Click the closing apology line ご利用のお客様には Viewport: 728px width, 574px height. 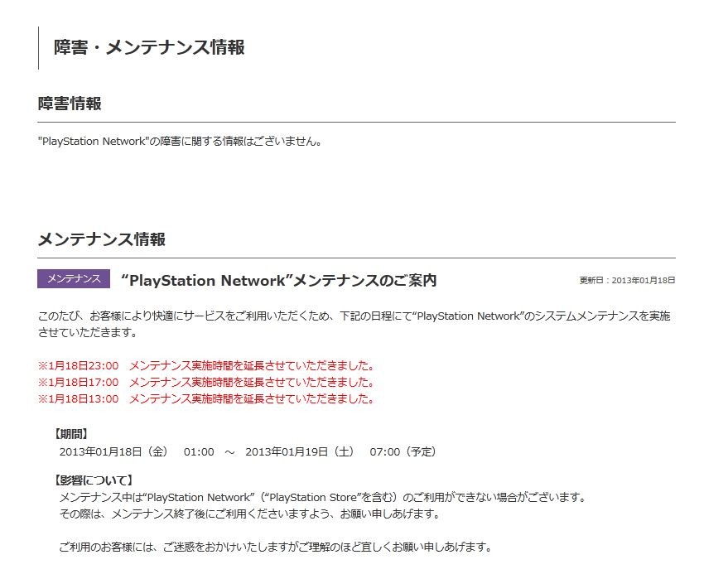275,547
